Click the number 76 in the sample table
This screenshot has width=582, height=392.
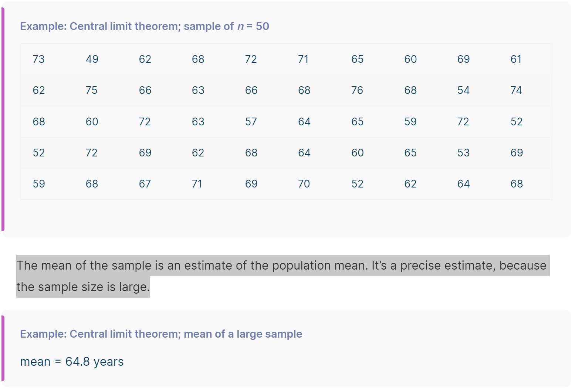click(x=357, y=90)
